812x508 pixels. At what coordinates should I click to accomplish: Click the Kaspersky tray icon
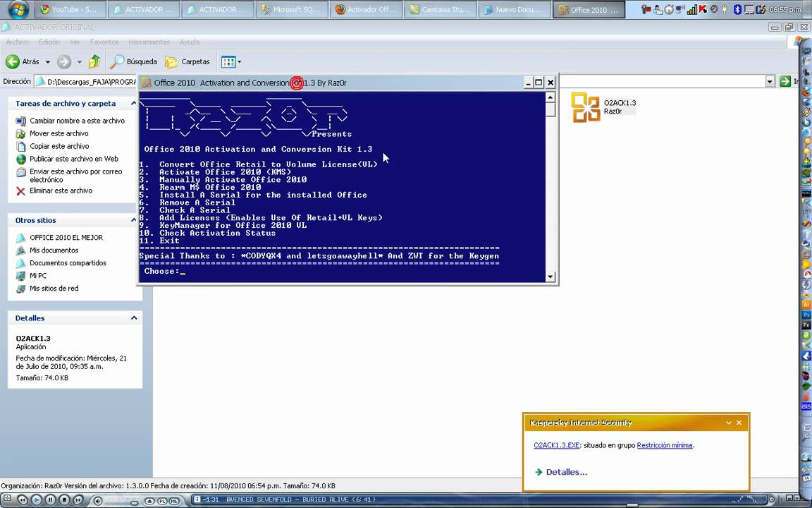703,9
